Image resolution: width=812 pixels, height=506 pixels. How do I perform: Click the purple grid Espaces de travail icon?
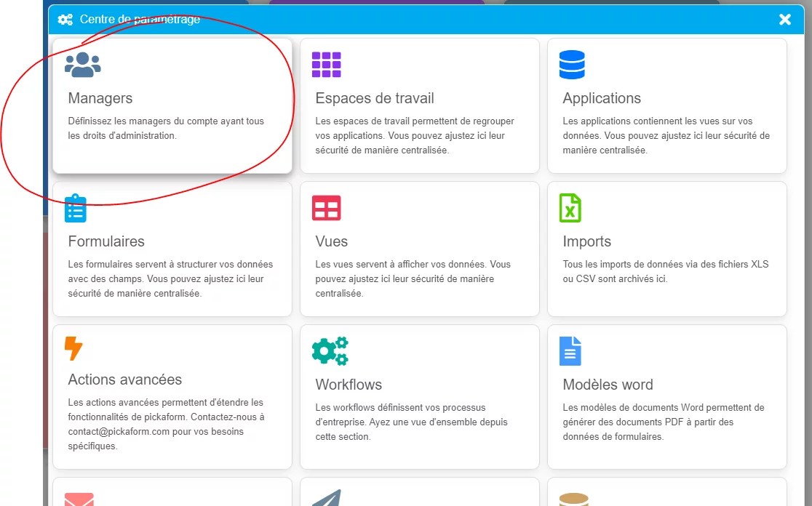326,65
